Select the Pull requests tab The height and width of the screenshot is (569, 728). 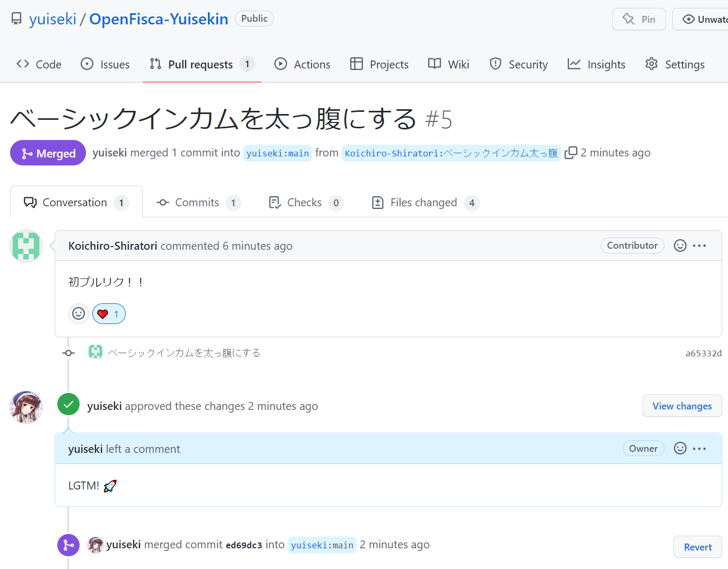tap(202, 64)
